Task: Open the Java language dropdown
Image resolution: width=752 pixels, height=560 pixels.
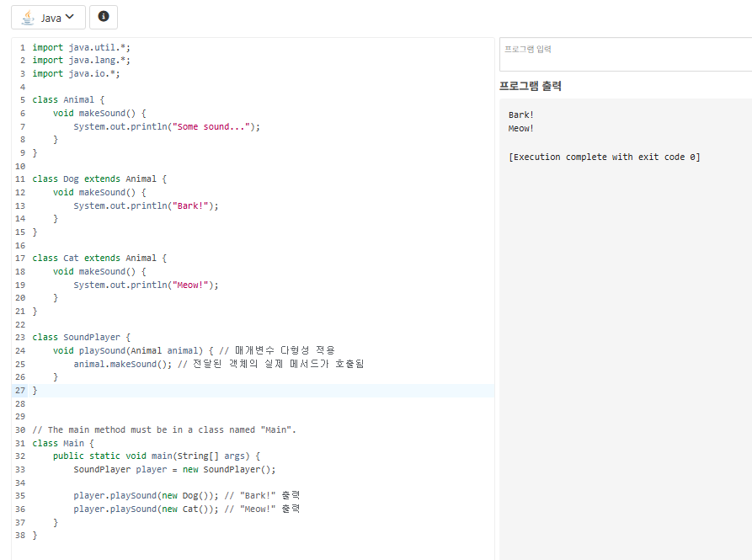Action: coord(49,18)
